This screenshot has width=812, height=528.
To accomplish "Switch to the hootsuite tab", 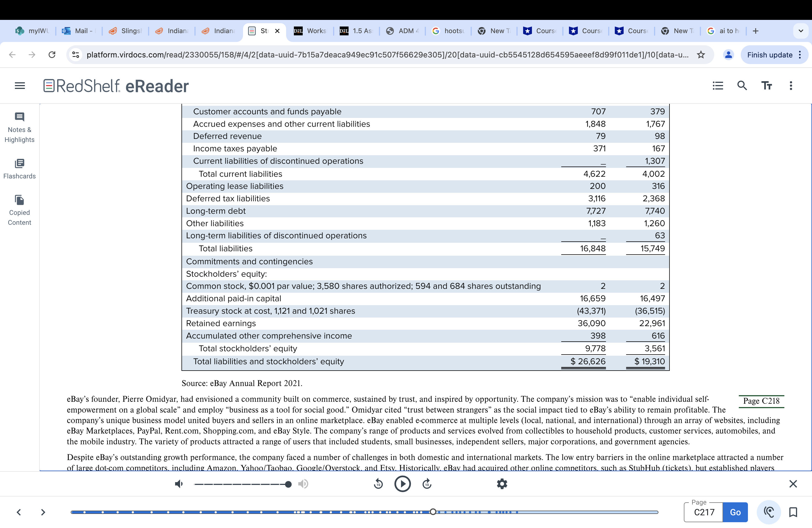I will [x=448, y=31].
